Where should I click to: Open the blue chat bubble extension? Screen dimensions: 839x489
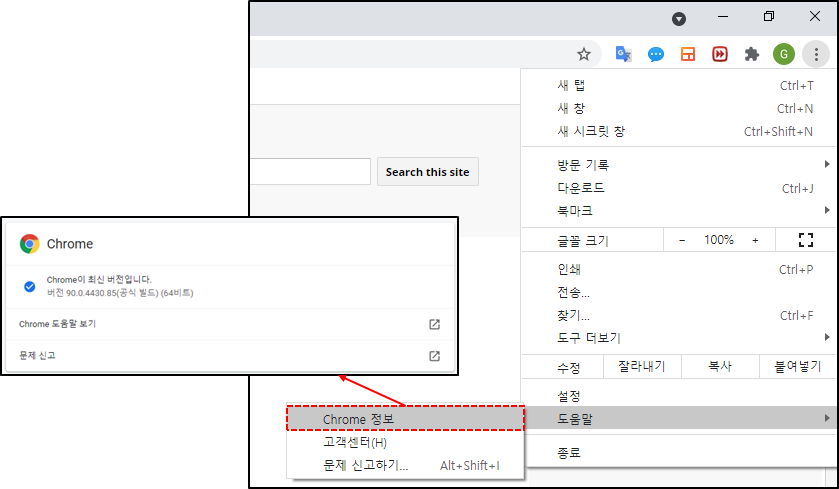(x=655, y=54)
